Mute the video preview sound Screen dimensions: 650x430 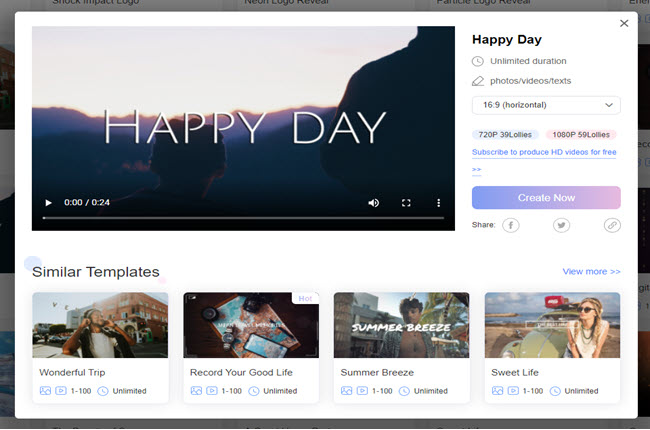pos(374,203)
